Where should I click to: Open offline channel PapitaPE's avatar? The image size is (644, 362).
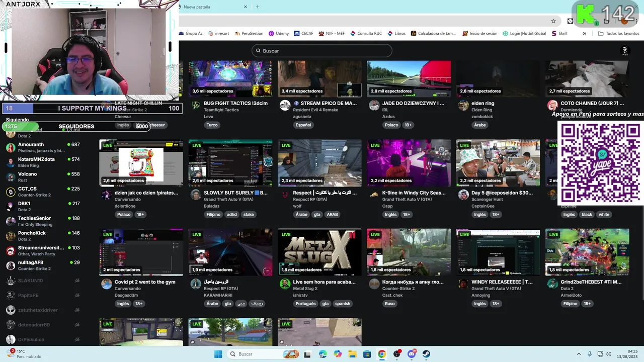click(11, 295)
